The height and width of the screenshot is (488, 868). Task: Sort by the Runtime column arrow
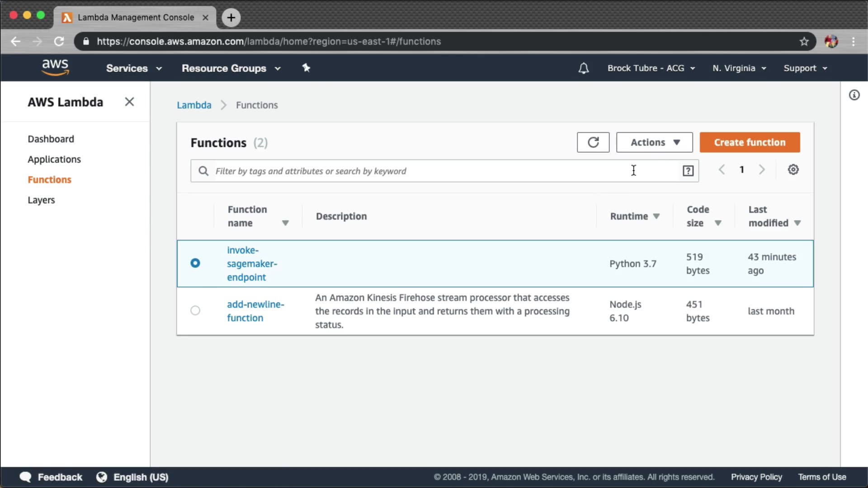(x=656, y=216)
